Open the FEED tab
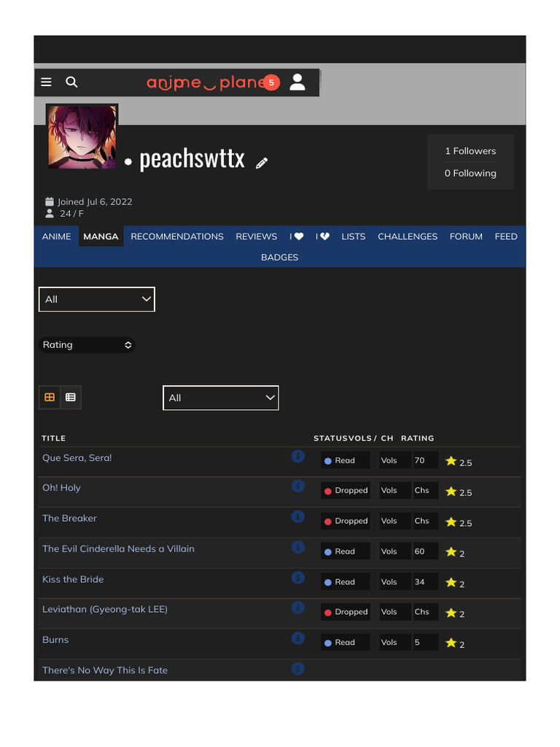 [x=506, y=236]
